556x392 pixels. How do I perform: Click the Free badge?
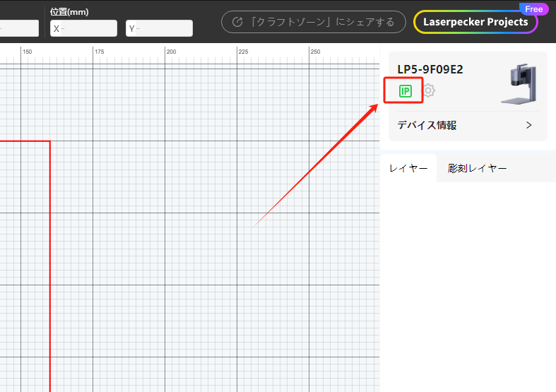click(x=533, y=9)
